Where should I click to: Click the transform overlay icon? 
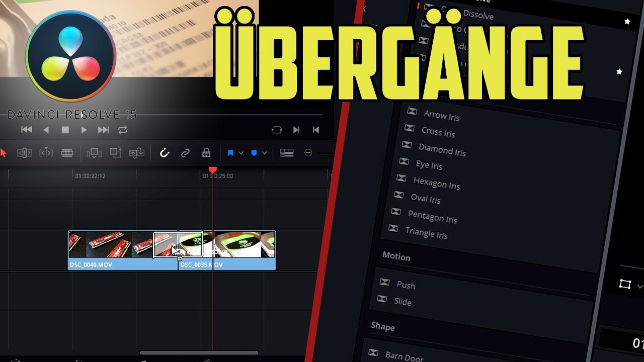[625, 285]
